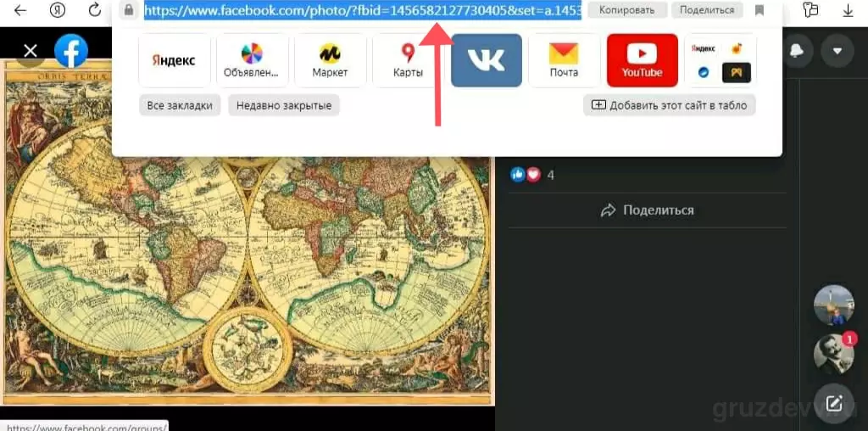Viewport: 868px width, 431px height.
Task: Open the Yandex home button
Action: [x=57, y=10]
